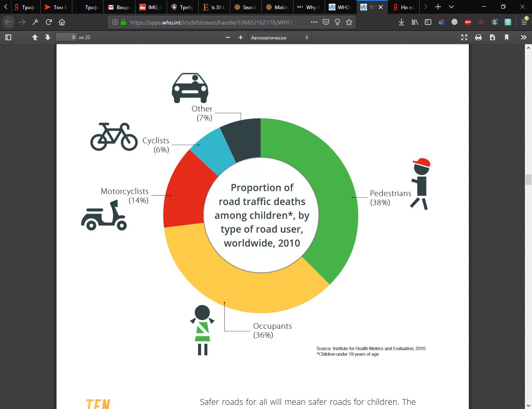Image resolution: width=532 pixels, height=409 pixels.
Task: Click the pink cloud extension icon
Action: (481, 22)
